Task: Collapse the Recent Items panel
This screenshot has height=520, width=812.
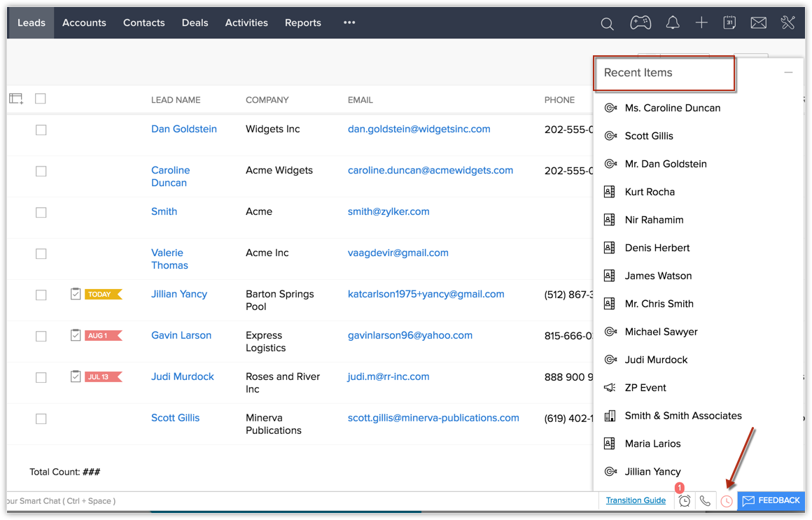Action: tap(788, 73)
